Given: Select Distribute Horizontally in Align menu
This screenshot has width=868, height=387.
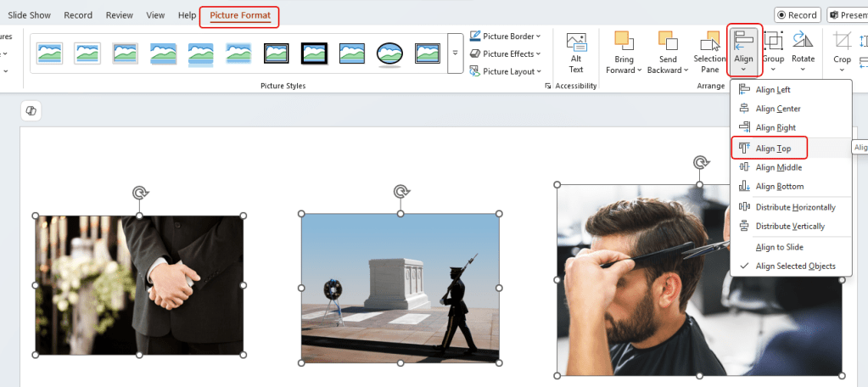Looking at the screenshot, I should [x=795, y=207].
